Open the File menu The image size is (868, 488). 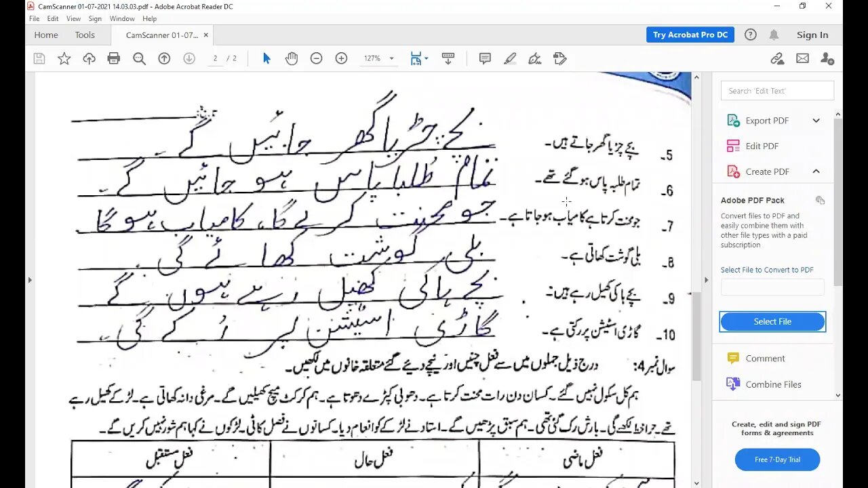tap(34, 19)
